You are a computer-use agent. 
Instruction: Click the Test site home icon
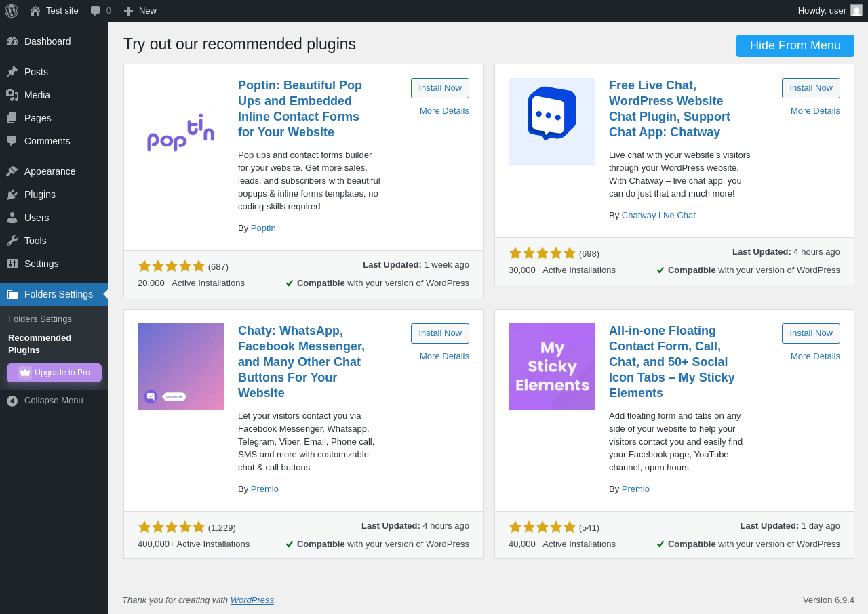35,11
